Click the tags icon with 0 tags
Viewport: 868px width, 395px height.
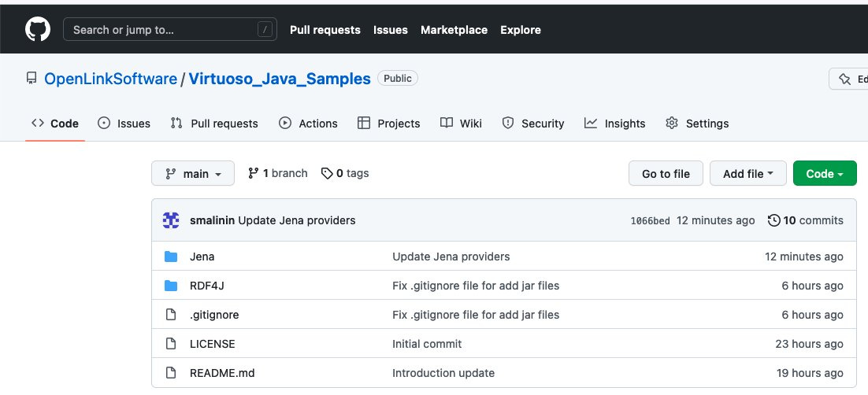click(327, 173)
